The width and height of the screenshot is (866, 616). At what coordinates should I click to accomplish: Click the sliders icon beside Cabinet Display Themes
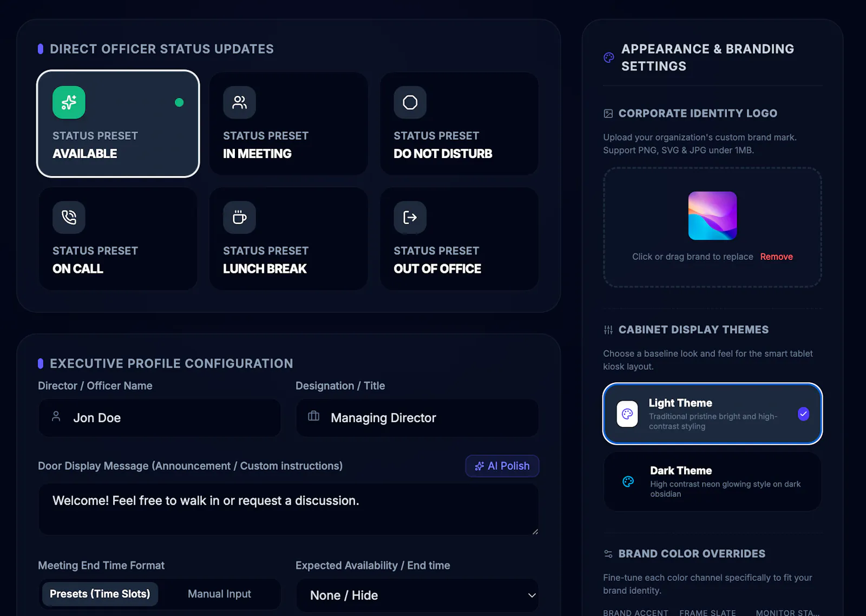coord(608,330)
